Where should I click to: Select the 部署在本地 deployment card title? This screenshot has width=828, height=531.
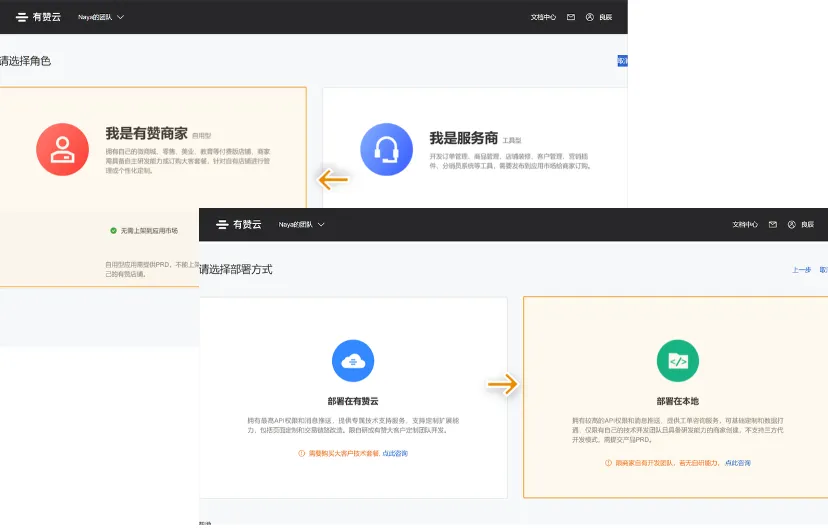(677, 400)
